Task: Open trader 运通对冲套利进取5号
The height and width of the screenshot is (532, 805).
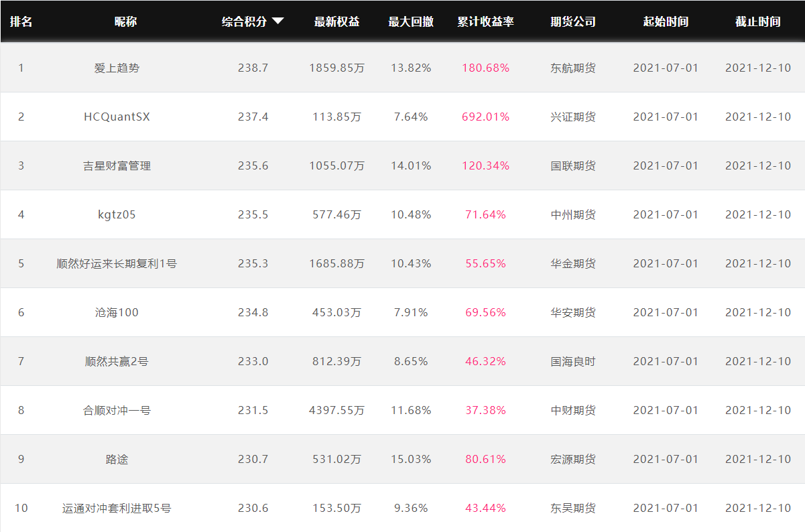Action: [117, 508]
